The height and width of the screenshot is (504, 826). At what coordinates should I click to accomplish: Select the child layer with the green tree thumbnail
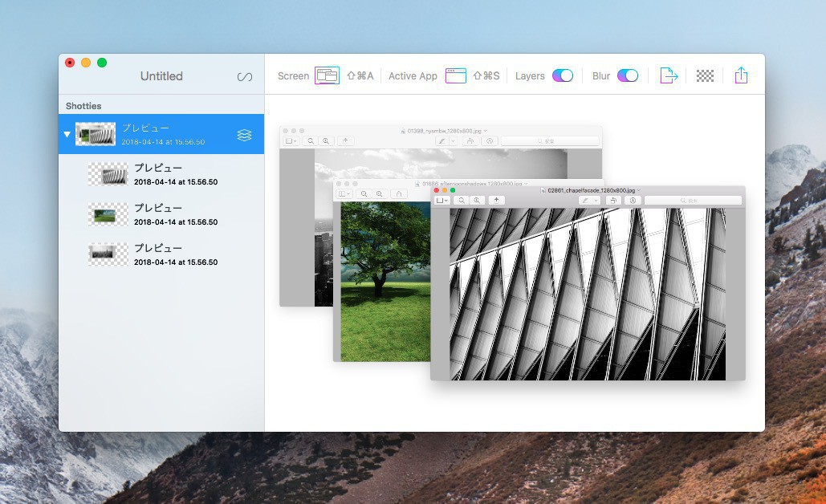(x=108, y=214)
